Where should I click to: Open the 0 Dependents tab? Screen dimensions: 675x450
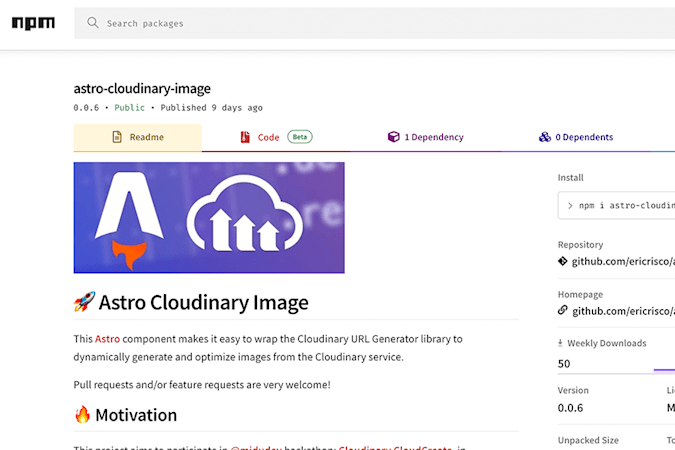[576, 137]
